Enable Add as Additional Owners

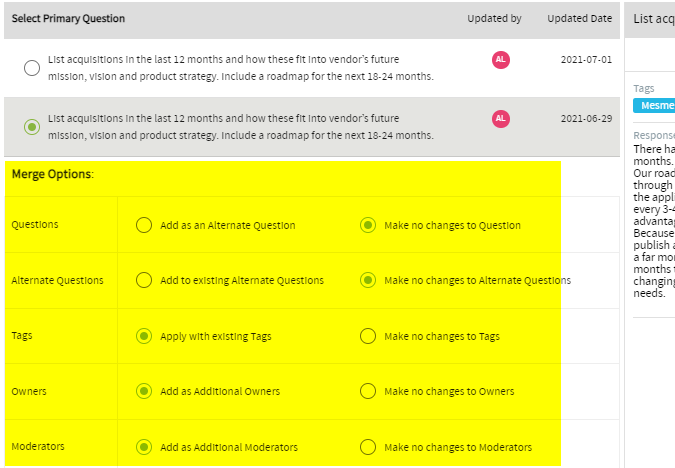[144, 391]
